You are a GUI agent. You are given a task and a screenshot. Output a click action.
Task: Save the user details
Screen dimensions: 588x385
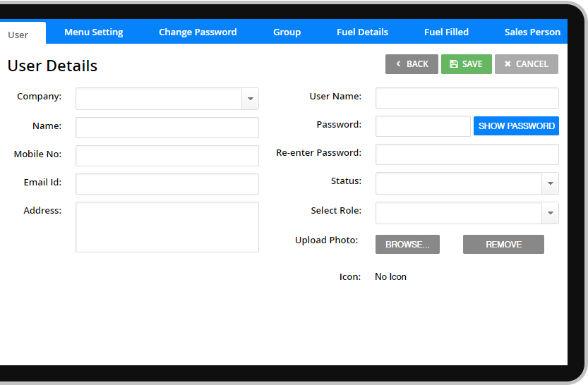tap(466, 64)
